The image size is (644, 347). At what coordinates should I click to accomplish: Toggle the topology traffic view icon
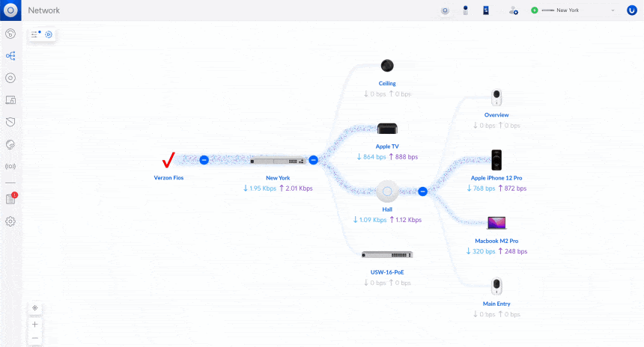pos(49,34)
